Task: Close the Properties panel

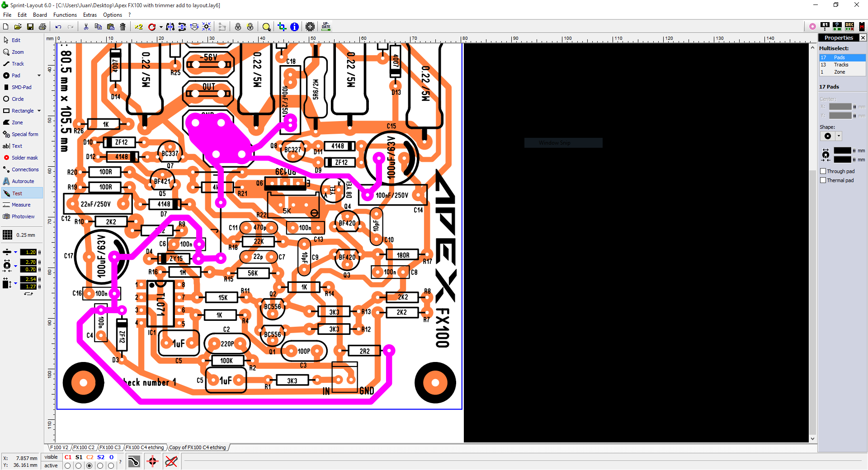Action: pyautogui.click(x=863, y=38)
